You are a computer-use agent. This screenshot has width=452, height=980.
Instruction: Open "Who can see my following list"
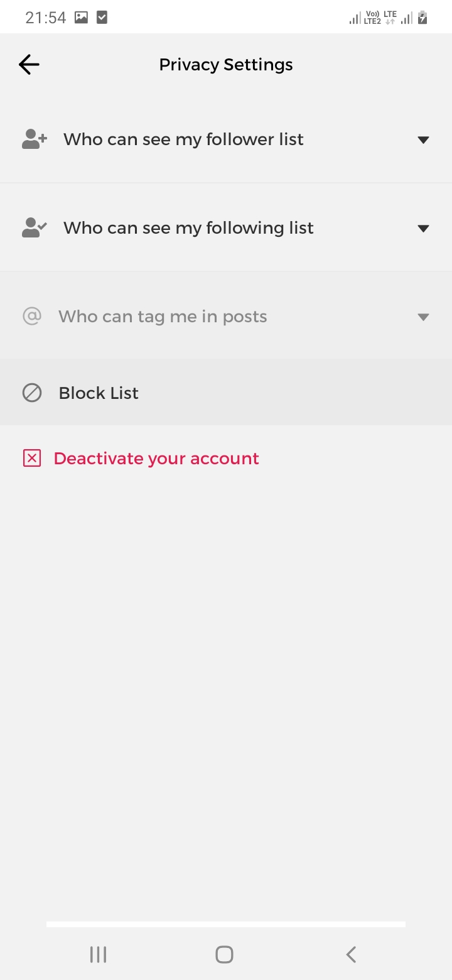coord(188,228)
